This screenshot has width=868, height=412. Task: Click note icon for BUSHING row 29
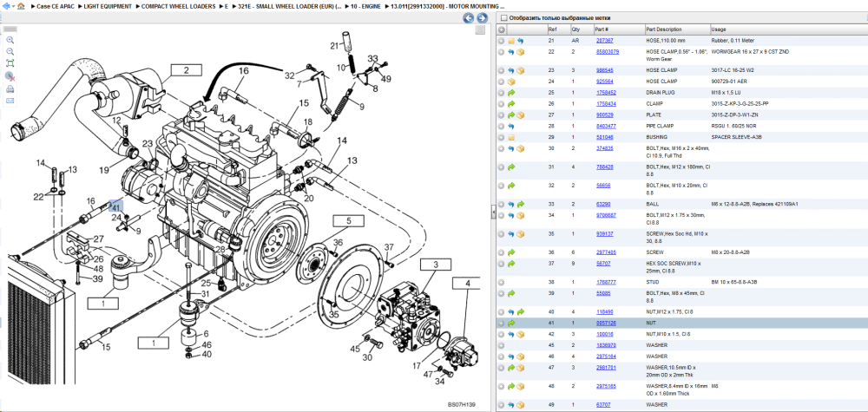pyautogui.click(x=511, y=137)
